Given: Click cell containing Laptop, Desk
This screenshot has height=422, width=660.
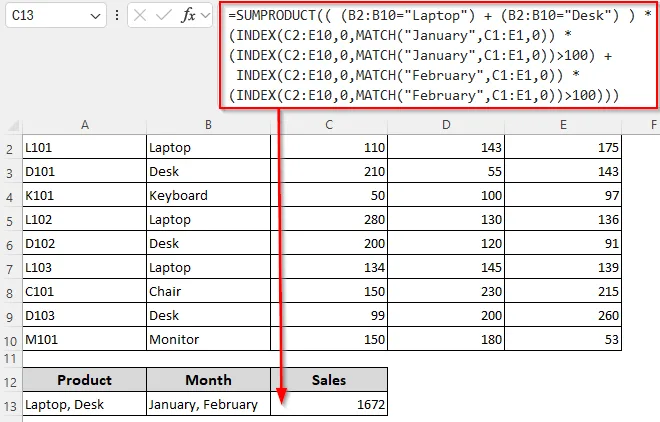Looking at the screenshot, I should [x=84, y=404].
